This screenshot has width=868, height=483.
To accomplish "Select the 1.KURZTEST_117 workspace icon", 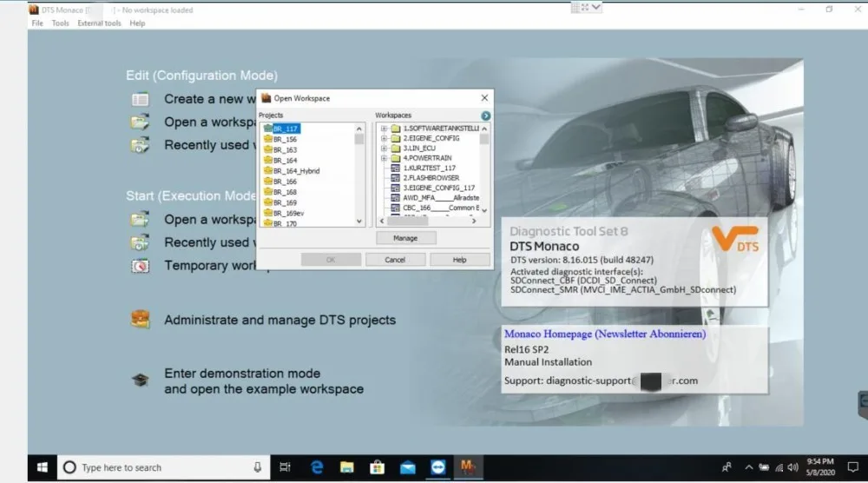I will point(395,168).
